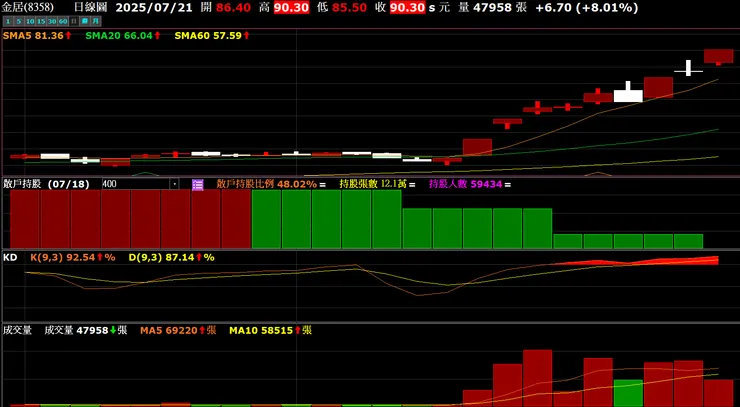Click the 持股人數 59434 value
The image size is (740, 407).
(x=465, y=184)
